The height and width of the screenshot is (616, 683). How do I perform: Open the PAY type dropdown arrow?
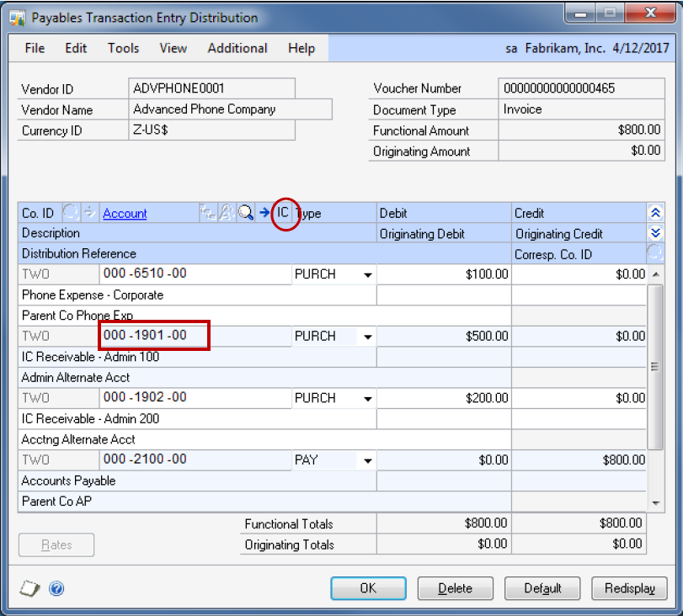click(x=367, y=460)
